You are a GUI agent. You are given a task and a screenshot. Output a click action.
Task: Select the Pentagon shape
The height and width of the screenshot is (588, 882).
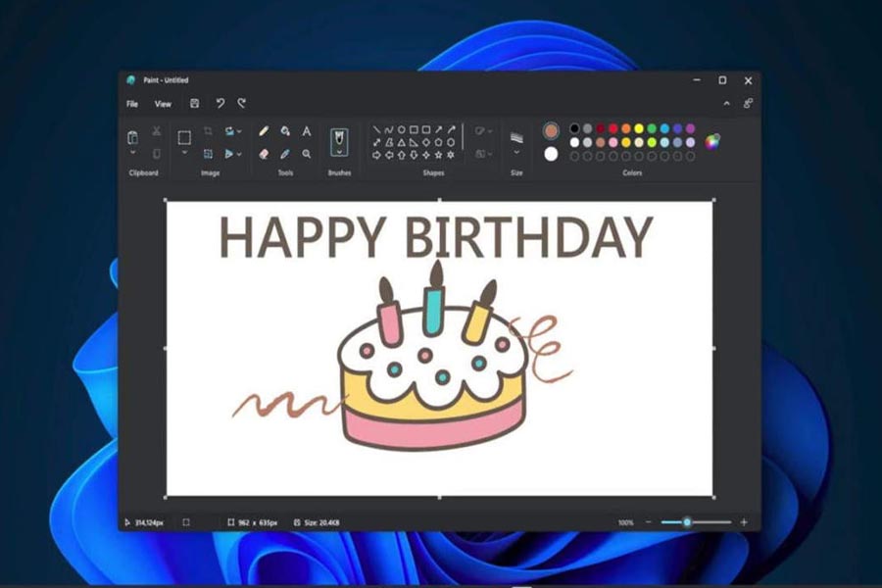click(x=439, y=142)
